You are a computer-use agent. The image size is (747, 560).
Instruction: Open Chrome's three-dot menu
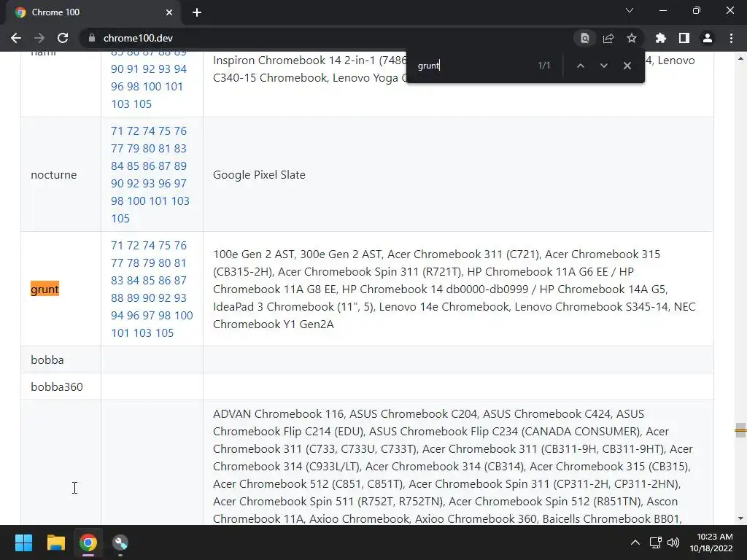click(731, 38)
